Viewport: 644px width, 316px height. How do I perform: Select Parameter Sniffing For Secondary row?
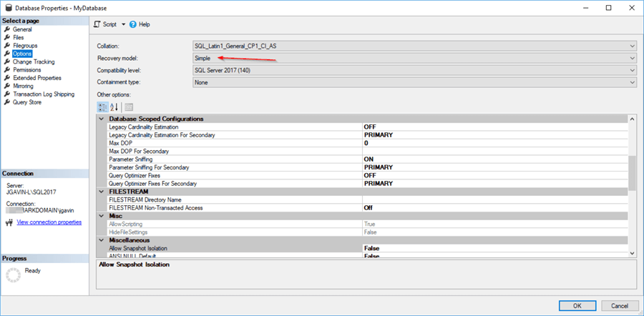pos(368,167)
